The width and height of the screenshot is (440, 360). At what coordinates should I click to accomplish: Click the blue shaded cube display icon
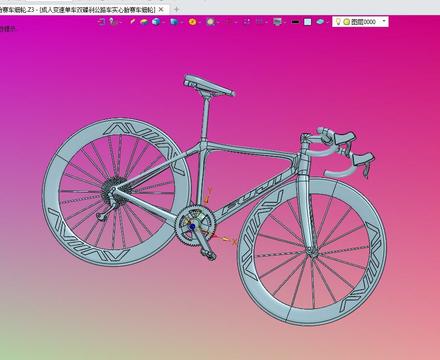[156, 22]
